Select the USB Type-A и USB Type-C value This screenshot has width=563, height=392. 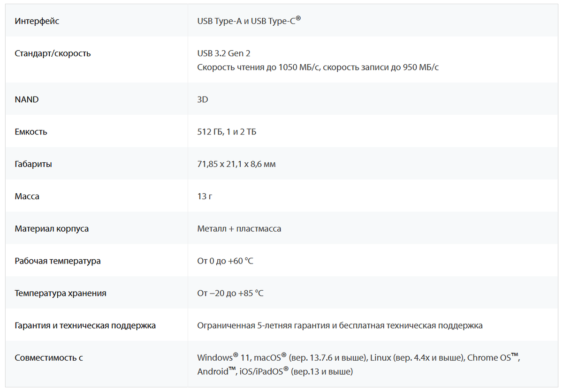(249, 21)
